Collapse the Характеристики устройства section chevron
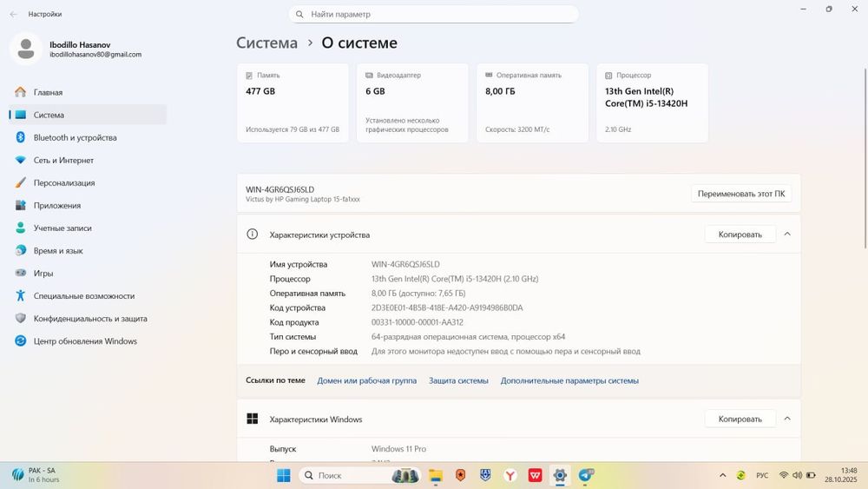868x489 pixels. (x=787, y=235)
